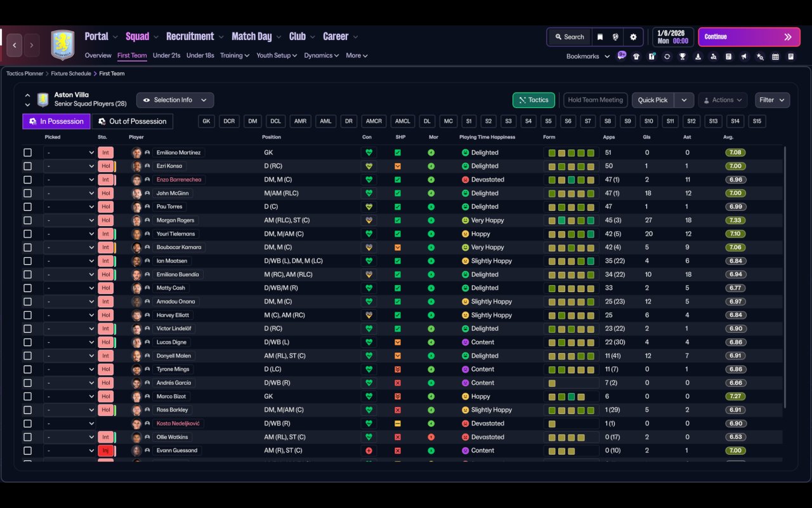Click the star search icon in bookmarks bar
Viewport: 812px width, 508px height.
760,57
